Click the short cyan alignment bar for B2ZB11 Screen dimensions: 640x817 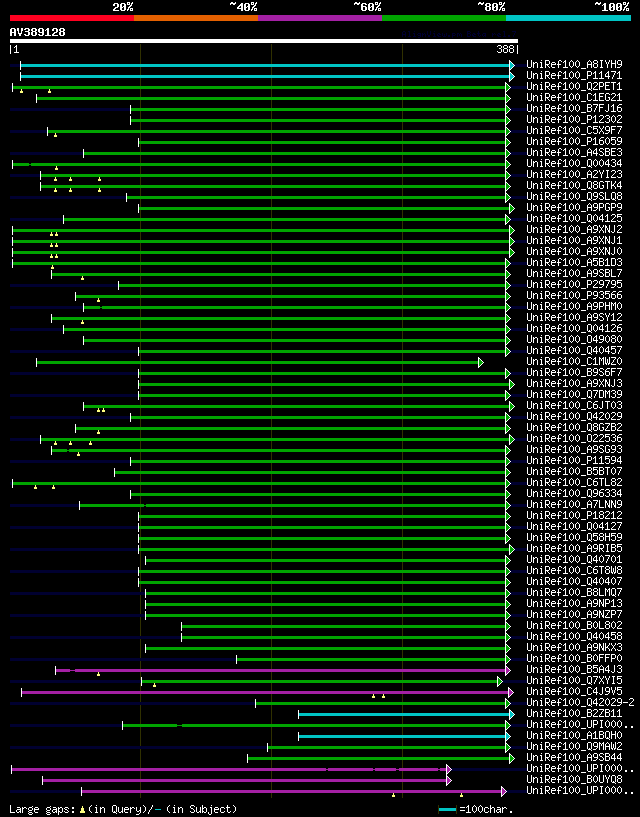coord(407,714)
